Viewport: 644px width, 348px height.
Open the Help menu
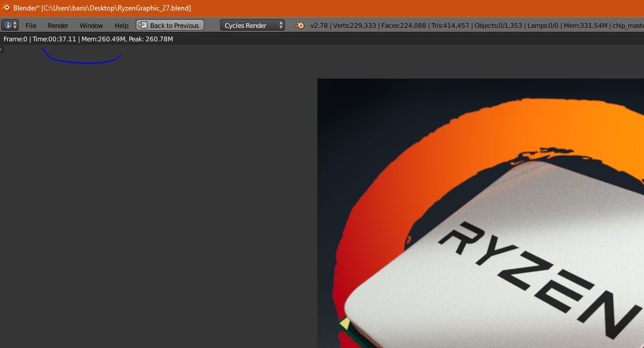(122, 26)
